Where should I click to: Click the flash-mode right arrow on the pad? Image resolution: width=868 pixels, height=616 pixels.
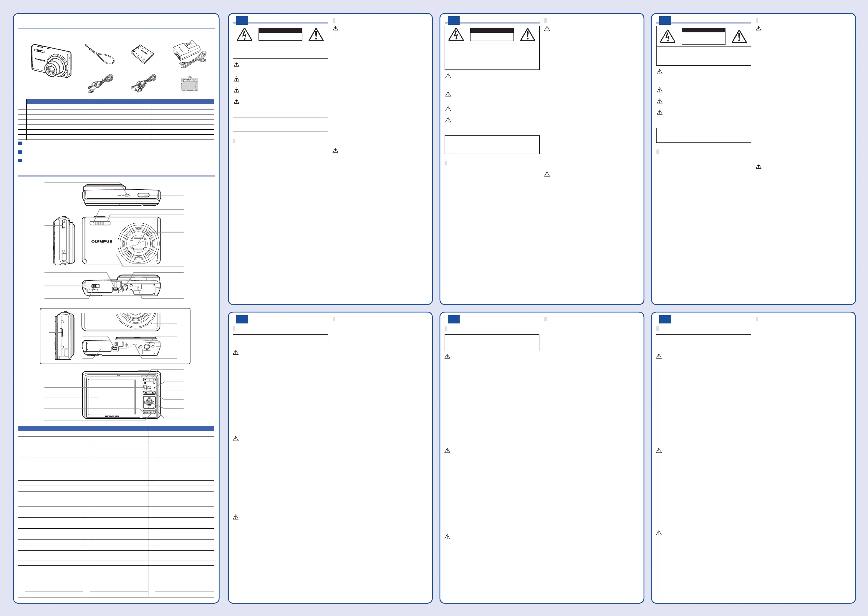tap(154, 402)
